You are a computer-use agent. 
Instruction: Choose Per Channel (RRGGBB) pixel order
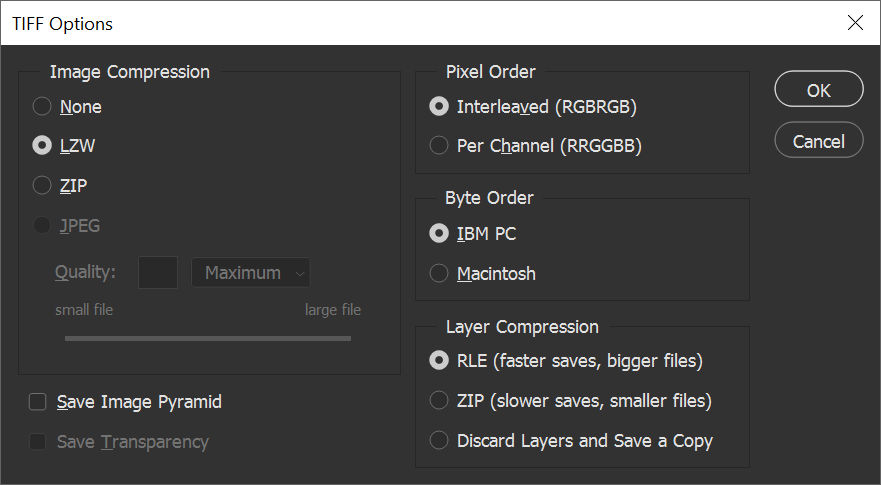pos(438,146)
